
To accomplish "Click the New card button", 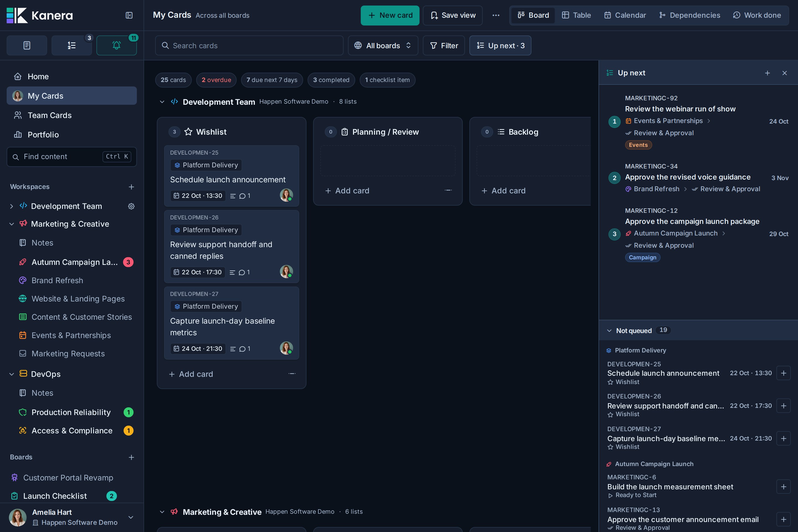I will pos(390,15).
